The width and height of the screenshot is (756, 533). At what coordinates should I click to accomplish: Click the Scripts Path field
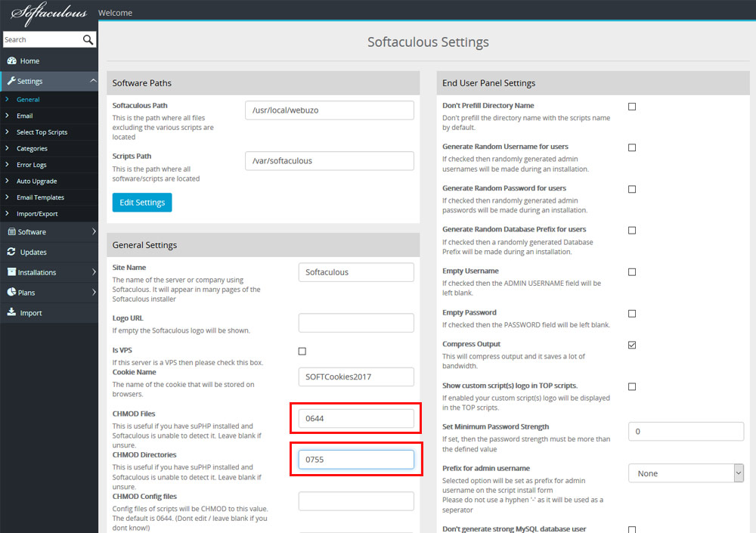click(x=330, y=160)
